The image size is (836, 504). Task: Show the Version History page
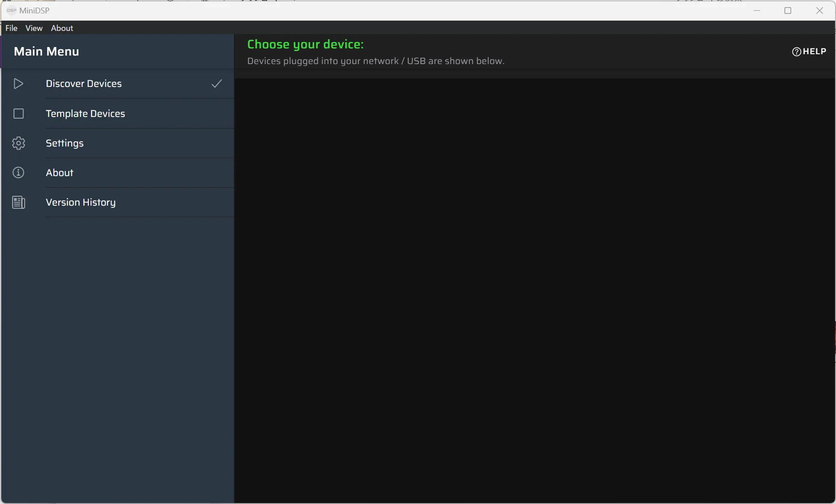pos(81,202)
